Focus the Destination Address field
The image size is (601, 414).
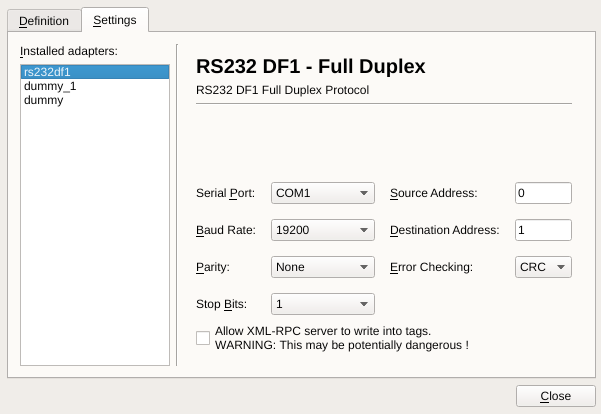pos(542,230)
